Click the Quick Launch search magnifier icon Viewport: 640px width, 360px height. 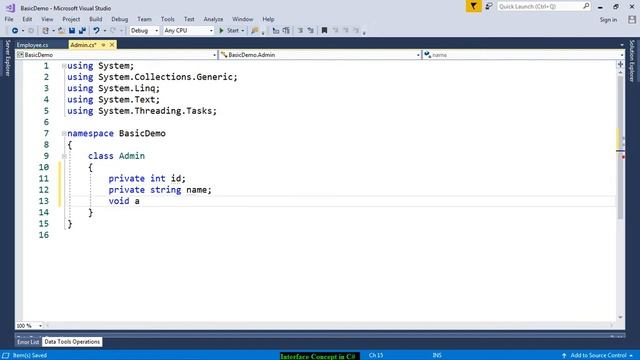coord(586,6)
